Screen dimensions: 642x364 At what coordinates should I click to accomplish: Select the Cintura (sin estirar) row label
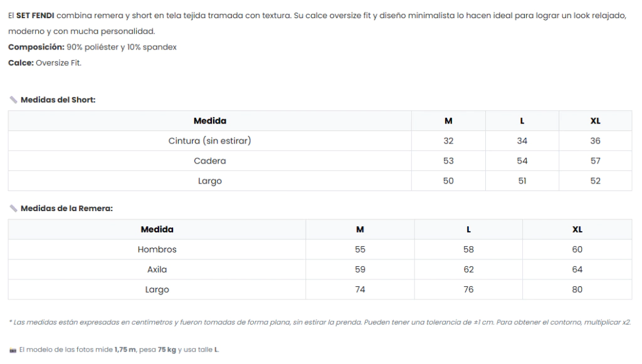[209, 141]
